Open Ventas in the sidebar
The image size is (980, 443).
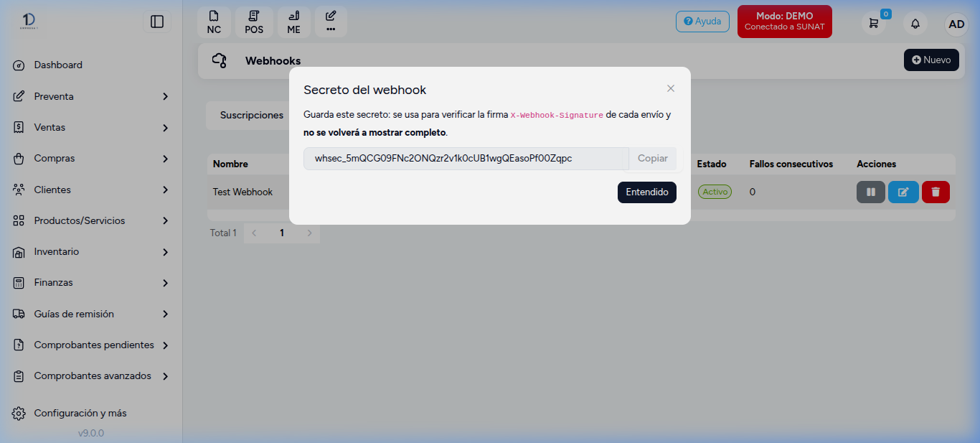coord(50,127)
